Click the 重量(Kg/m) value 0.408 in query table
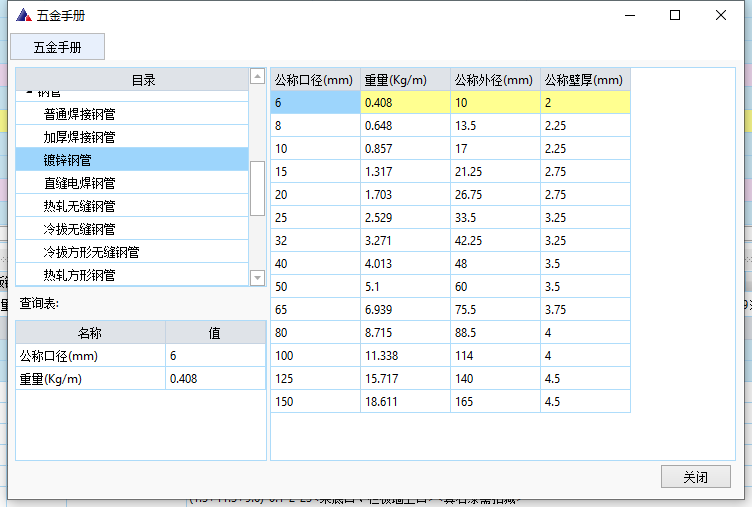The height and width of the screenshot is (507, 752). 215,379
